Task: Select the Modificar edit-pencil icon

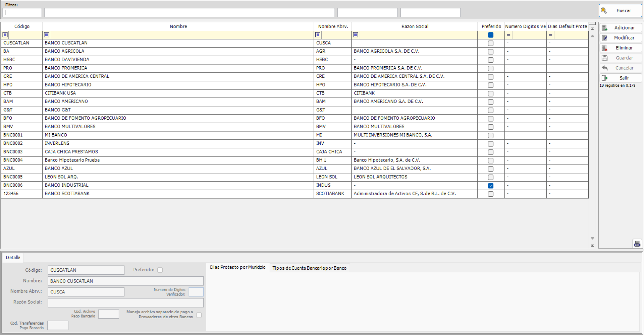Action: [605, 38]
